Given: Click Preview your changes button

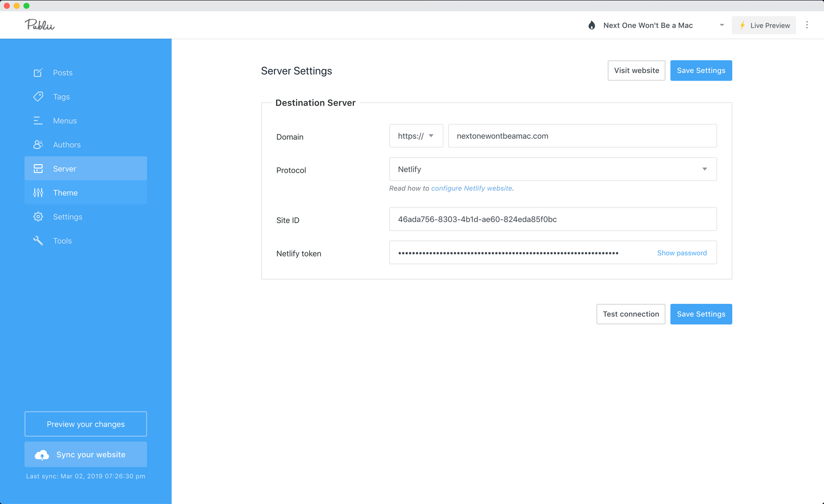Looking at the screenshot, I should coord(86,424).
